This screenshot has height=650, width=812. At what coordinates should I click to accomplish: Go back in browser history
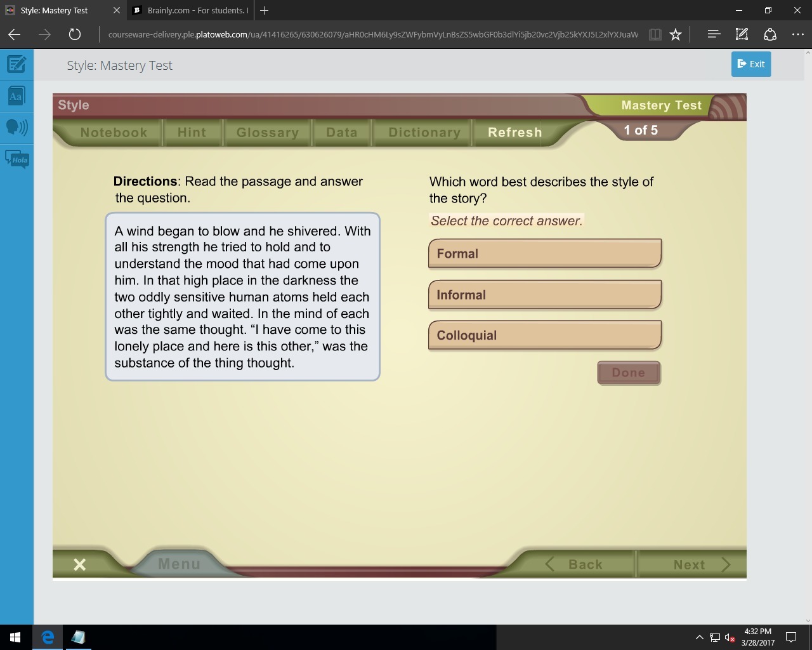[x=14, y=34]
